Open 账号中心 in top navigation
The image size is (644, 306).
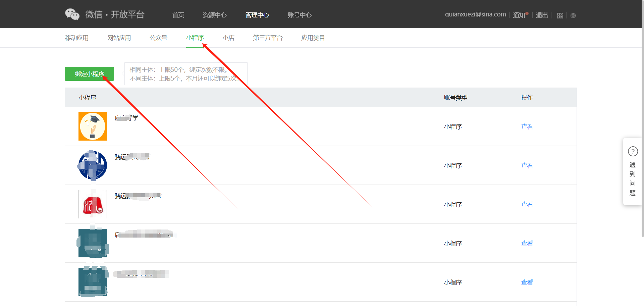coord(300,15)
